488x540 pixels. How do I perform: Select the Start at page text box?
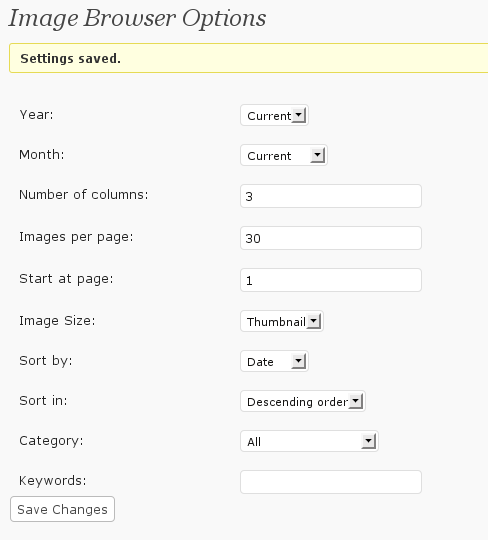point(331,280)
